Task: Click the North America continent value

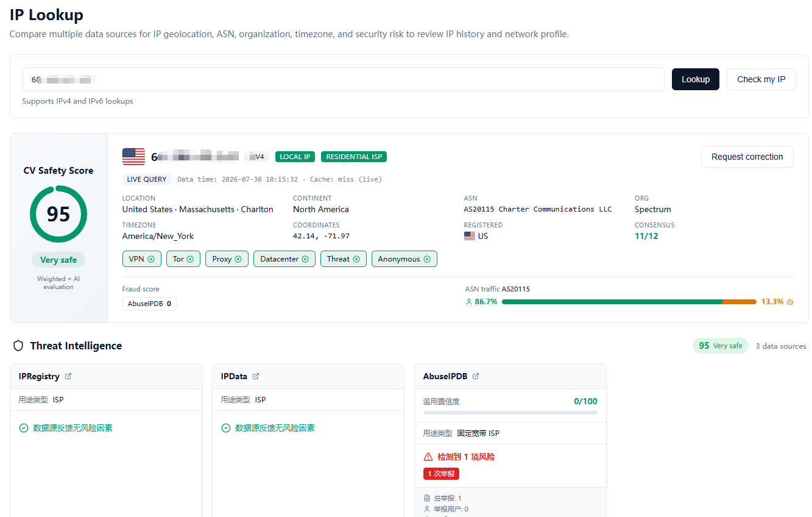Action: click(x=321, y=209)
